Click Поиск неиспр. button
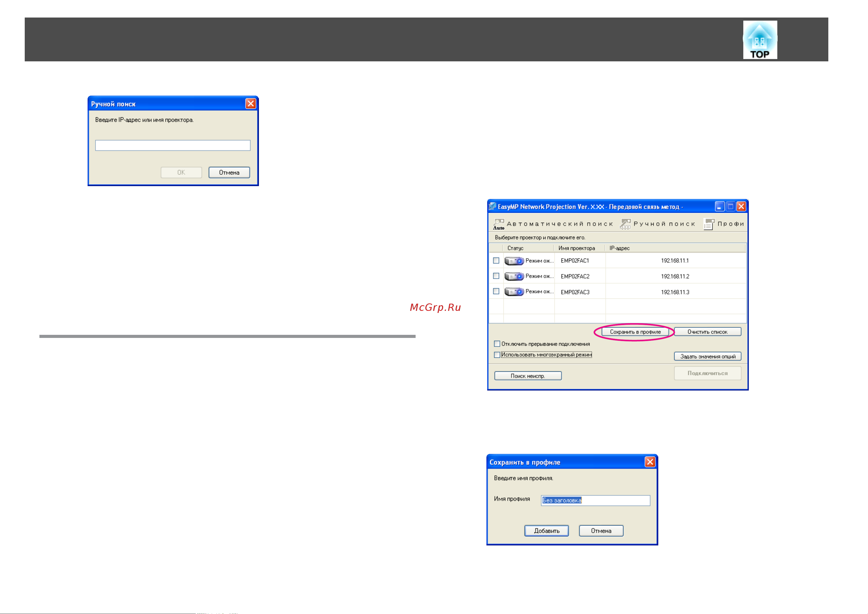This screenshot has width=868, height=614. click(x=528, y=376)
